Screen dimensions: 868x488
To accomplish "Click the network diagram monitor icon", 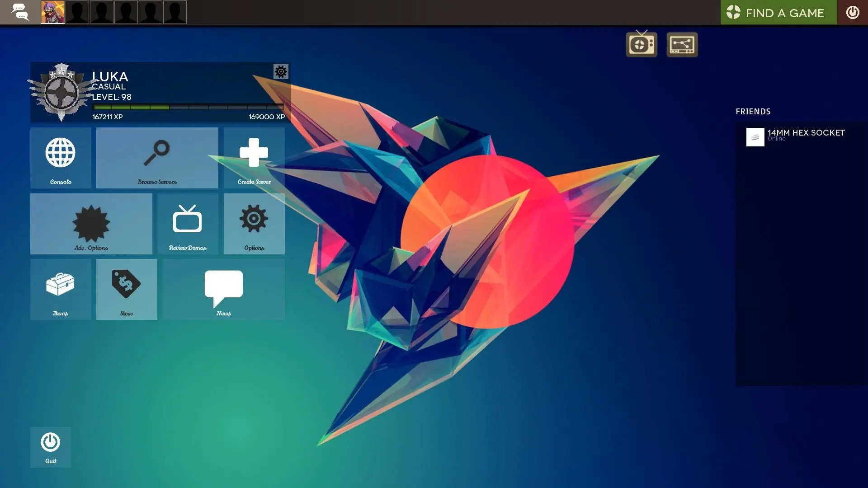I will click(682, 44).
